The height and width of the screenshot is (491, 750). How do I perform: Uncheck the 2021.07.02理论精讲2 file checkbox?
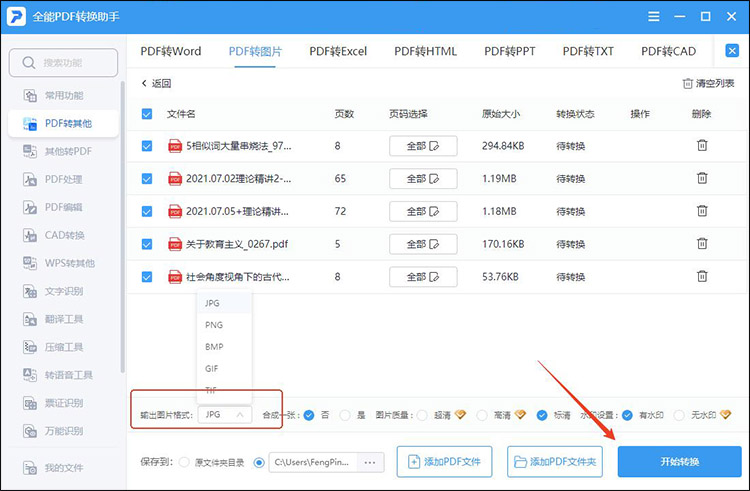147,179
